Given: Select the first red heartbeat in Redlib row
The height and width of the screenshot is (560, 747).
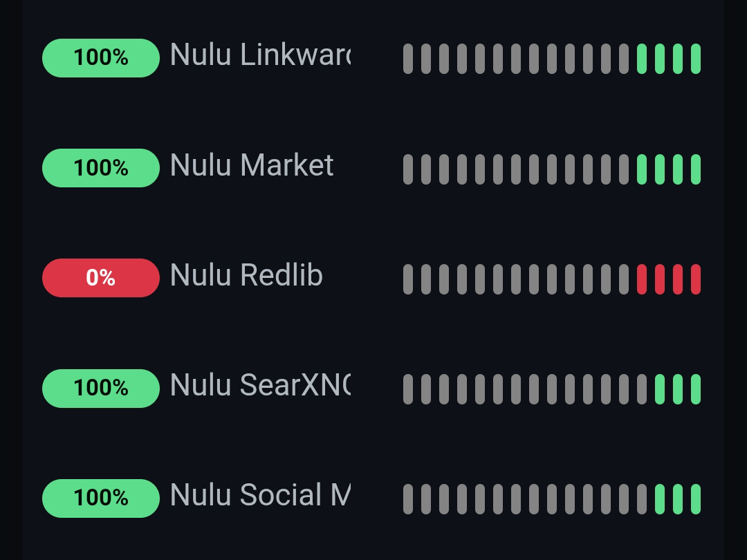Looking at the screenshot, I should (642, 279).
